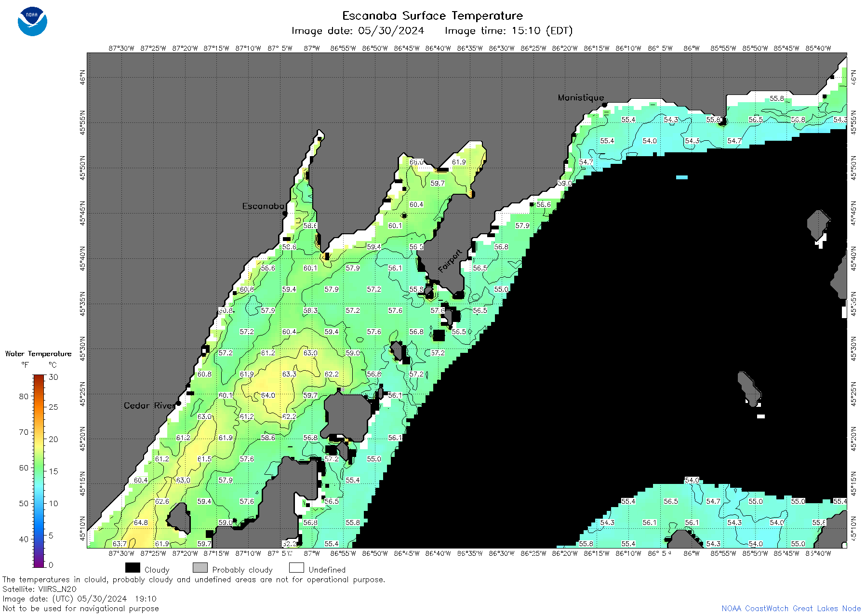The height and width of the screenshot is (616, 866).
Task: Click the 80 °F scale tick label
Action: (24, 396)
